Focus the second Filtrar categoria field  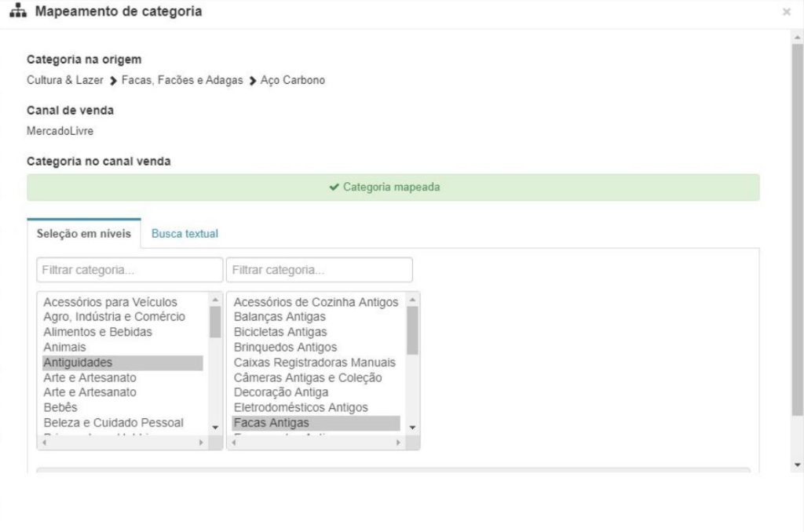(x=319, y=270)
